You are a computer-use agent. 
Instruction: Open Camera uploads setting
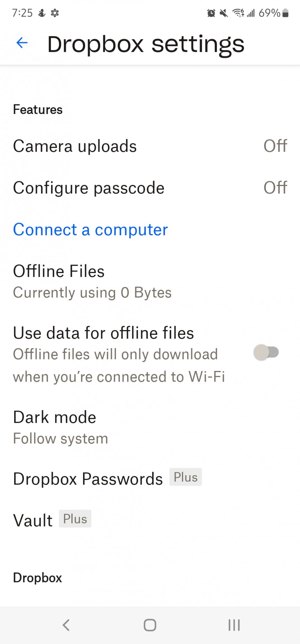pyautogui.click(x=150, y=146)
